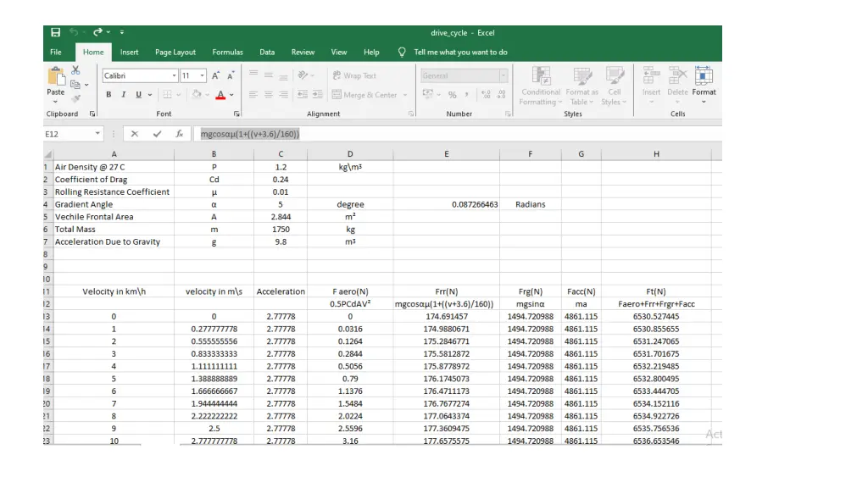Apply Comma Style number format
Screen dimensions: 868x488
pyautogui.click(x=467, y=95)
